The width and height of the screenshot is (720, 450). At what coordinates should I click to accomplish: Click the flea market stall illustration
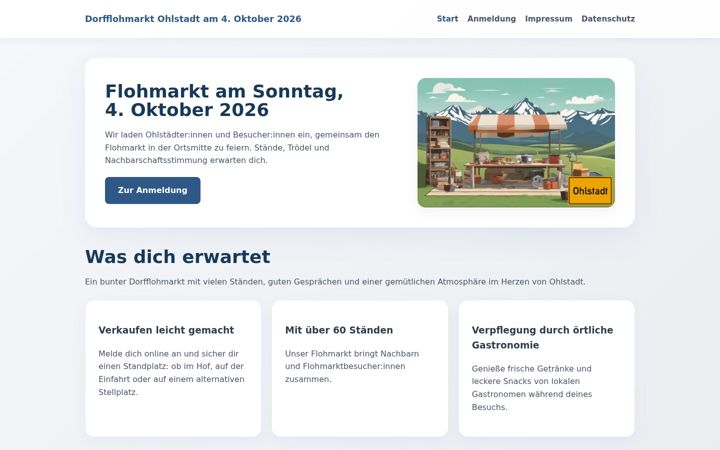(x=516, y=142)
